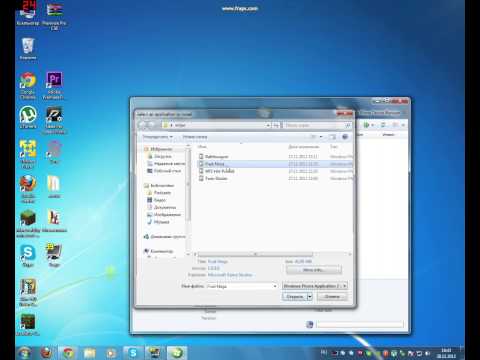Collapse the Libraries group in the sidebar
This screenshot has width=480, height=360.
(159, 185)
